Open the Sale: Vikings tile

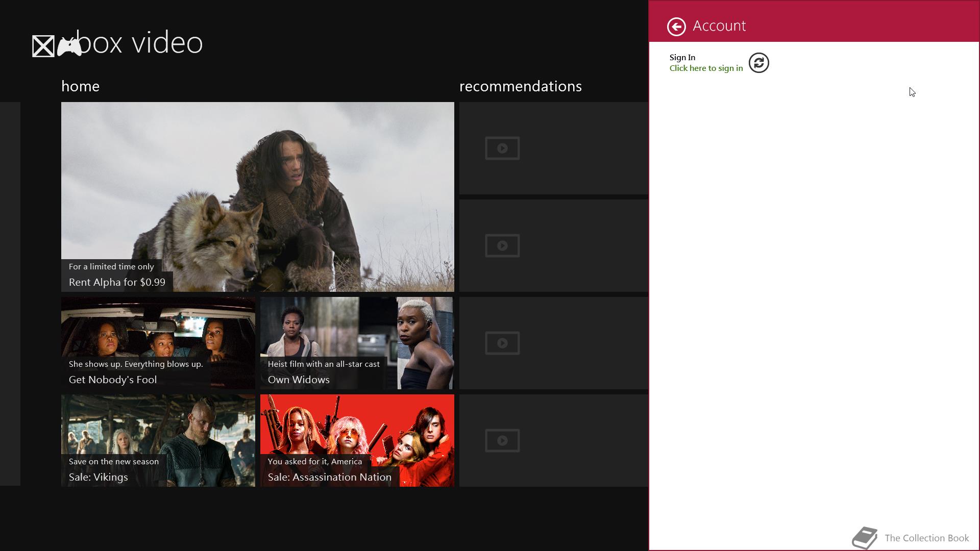coord(158,441)
